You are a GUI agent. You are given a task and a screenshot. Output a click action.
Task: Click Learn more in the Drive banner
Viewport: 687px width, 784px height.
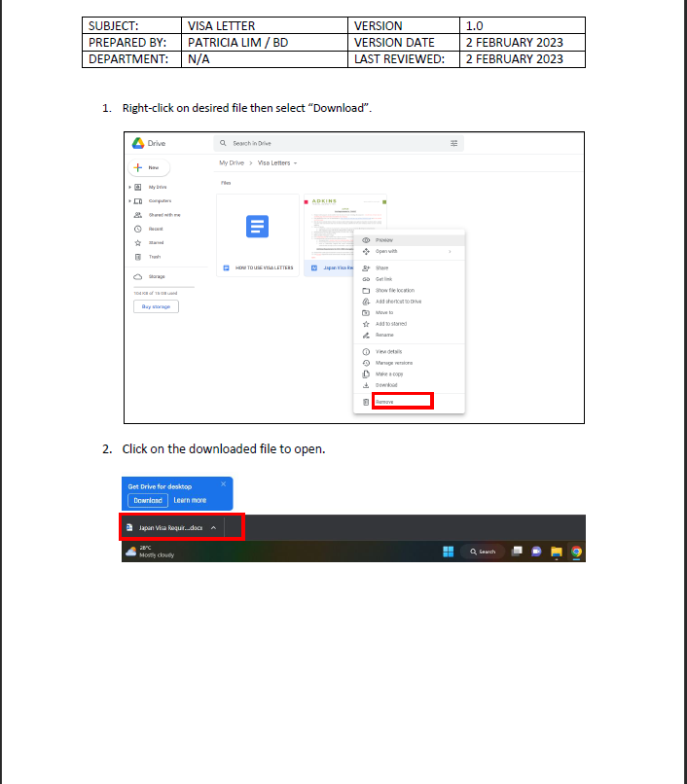click(x=190, y=501)
